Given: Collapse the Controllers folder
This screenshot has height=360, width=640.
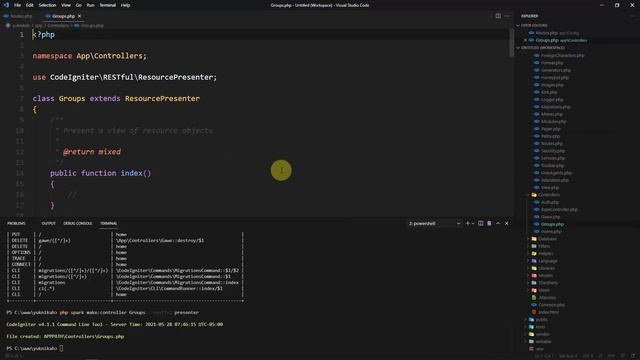Looking at the screenshot, I should pos(549,195).
